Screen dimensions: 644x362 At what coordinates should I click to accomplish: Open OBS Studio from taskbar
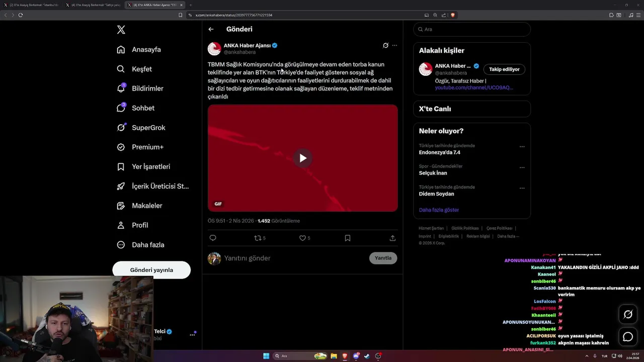378,356
